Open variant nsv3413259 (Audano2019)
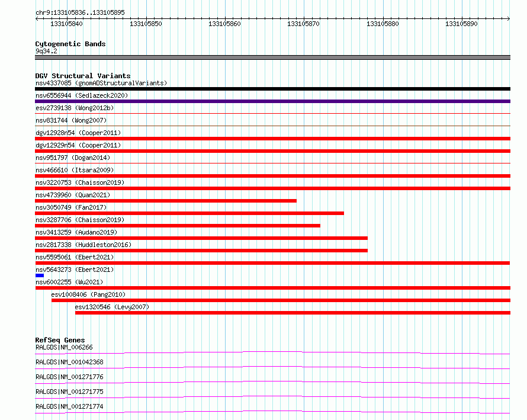Screen dimensions: 527x420 (76, 232)
